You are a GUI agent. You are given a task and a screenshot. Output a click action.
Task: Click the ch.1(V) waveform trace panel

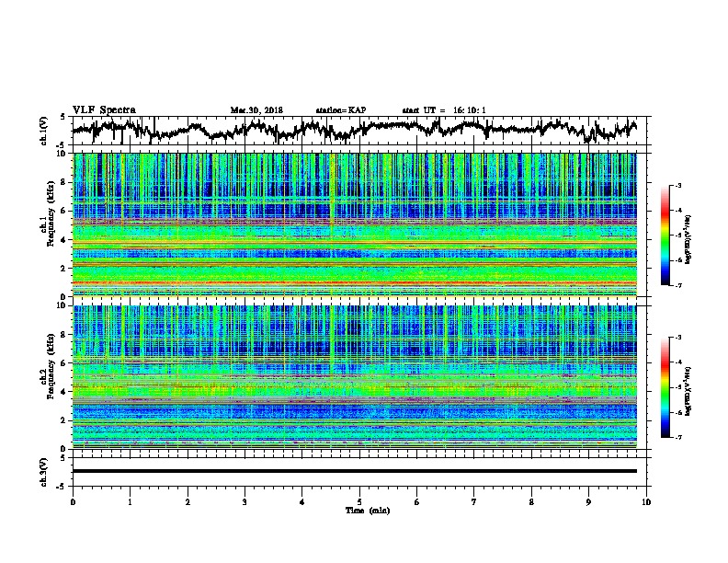[x=361, y=131]
